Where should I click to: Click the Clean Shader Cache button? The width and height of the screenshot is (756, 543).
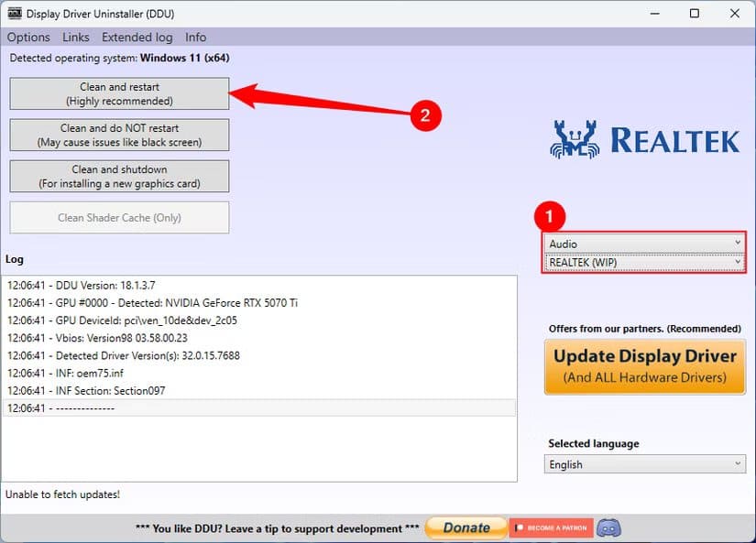coord(119,217)
